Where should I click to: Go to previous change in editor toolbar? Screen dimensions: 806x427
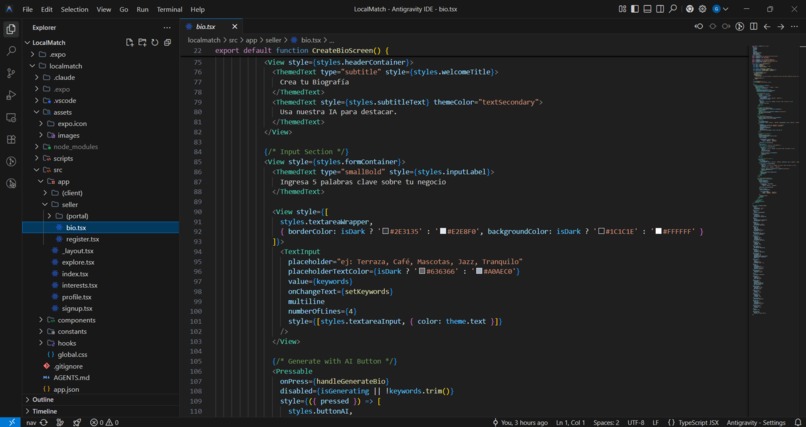point(699,27)
